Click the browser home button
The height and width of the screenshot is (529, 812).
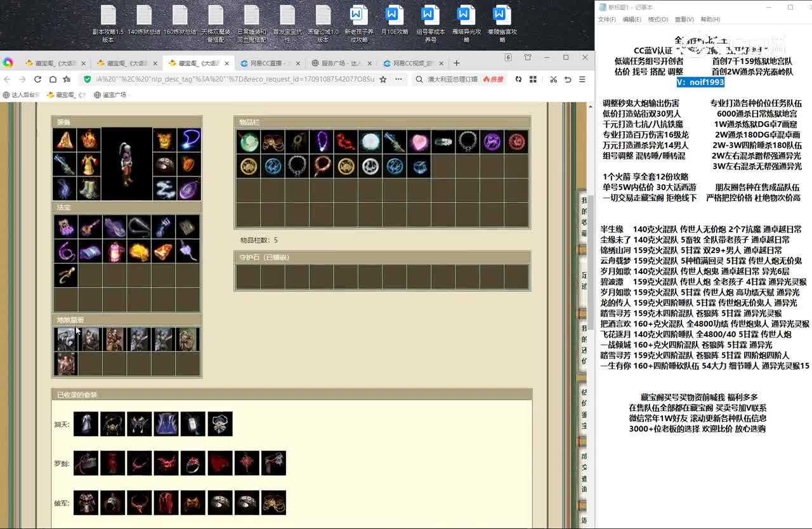[53, 79]
